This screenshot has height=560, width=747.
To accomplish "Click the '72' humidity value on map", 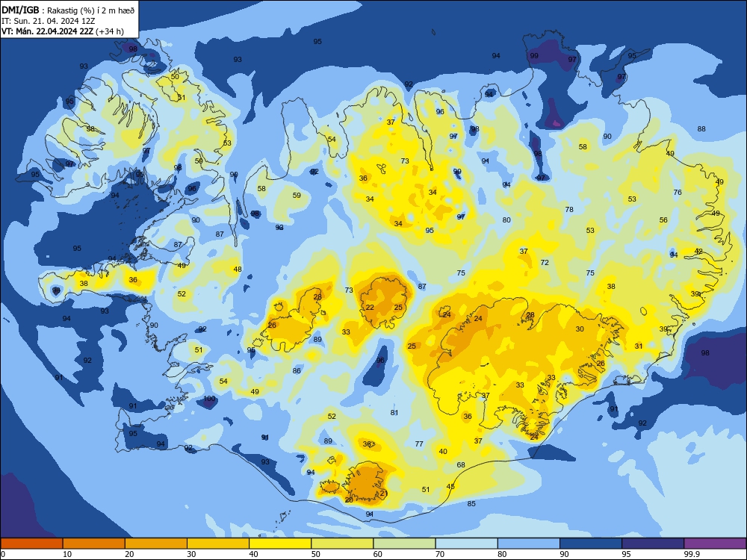I will (x=545, y=262).
